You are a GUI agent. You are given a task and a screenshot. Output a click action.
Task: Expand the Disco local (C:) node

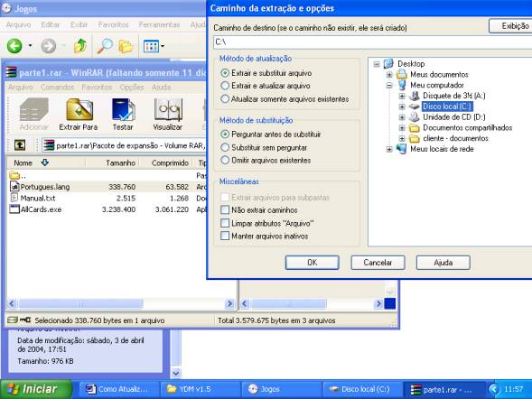(402, 107)
